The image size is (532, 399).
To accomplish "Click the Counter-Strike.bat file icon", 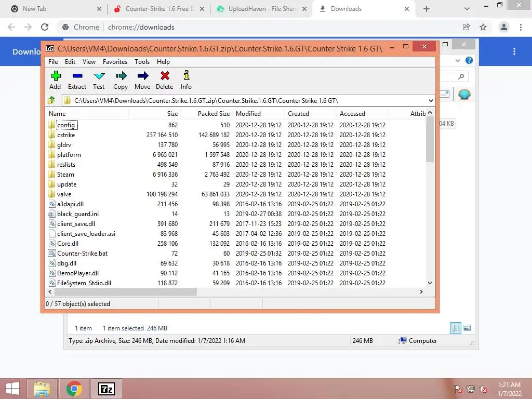I will (x=51, y=253).
